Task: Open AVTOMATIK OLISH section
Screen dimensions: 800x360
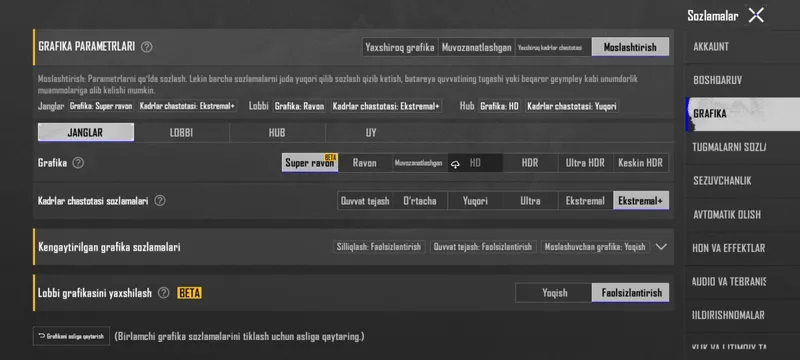Action: coord(742,214)
